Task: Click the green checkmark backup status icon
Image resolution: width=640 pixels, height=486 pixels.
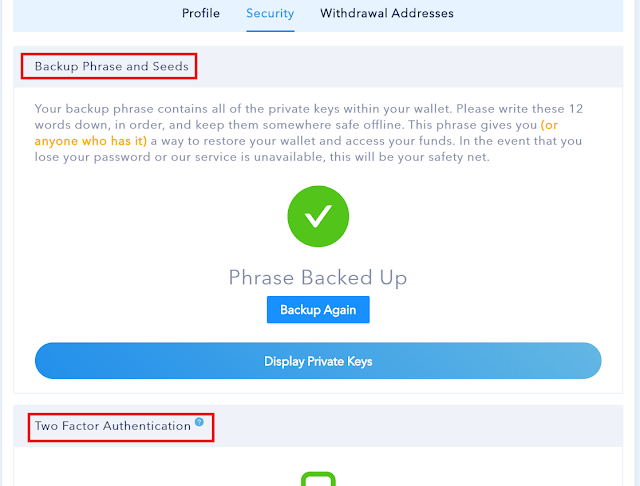Action: [x=318, y=216]
